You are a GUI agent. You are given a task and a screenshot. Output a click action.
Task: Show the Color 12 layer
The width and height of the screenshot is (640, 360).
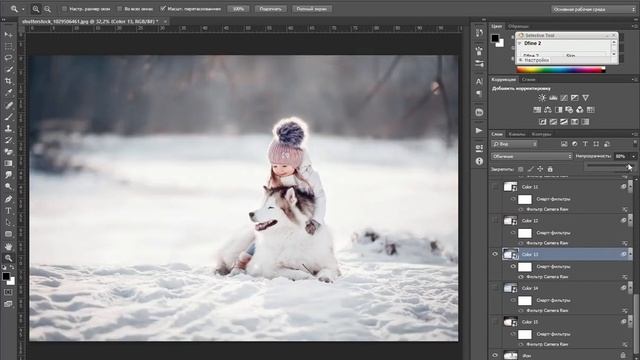pyautogui.click(x=495, y=220)
